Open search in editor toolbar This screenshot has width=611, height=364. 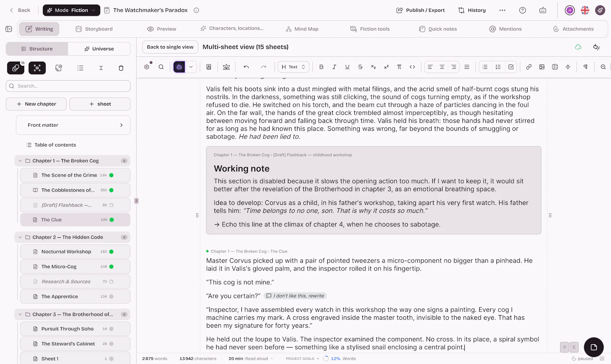coord(161,67)
